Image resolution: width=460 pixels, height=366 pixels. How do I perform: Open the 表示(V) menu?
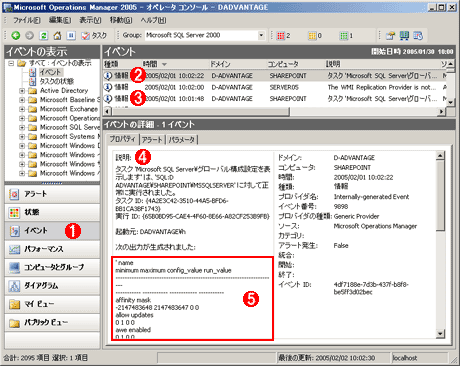(90, 20)
